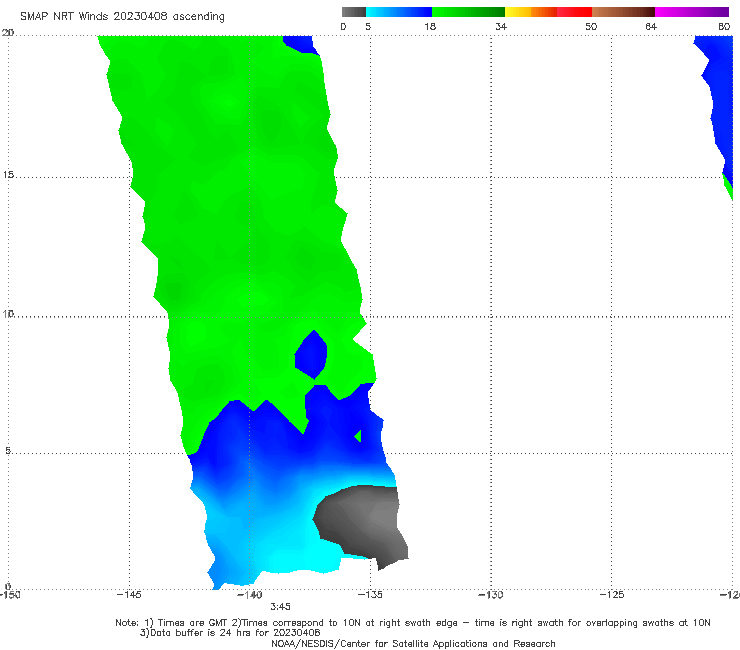Click the longitude axis label '-135'
The height and width of the screenshot is (650, 740).
pos(370,595)
